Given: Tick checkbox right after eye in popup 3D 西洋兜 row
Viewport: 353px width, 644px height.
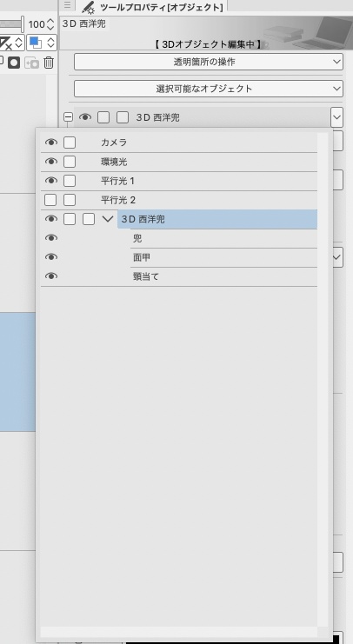Looking at the screenshot, I should point(70,219).
